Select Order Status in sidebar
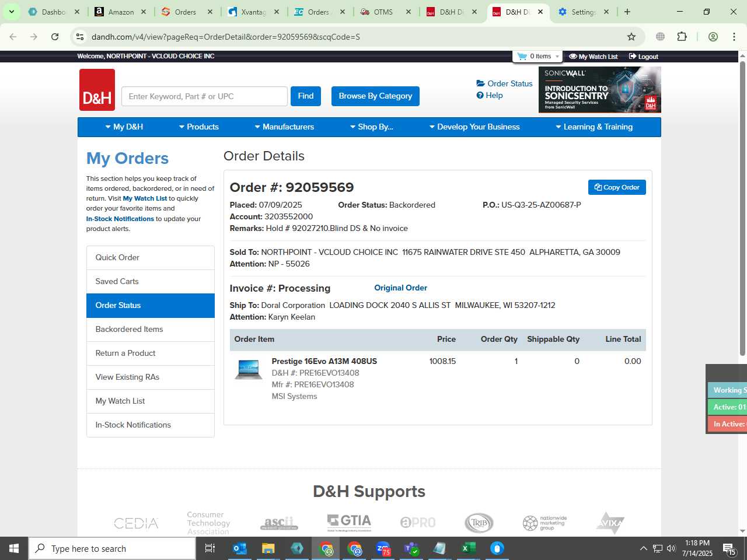Screen dimensions: 747x560 click(x=151, y=305)
